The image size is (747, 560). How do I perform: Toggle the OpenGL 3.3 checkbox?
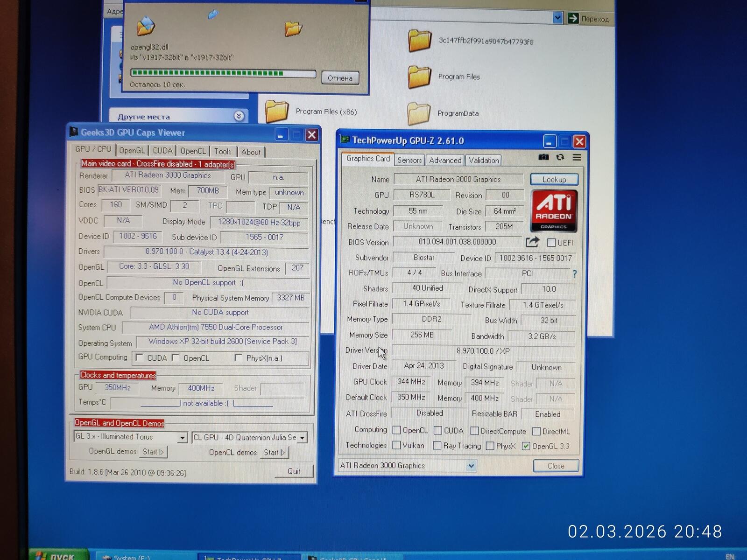pos(526,446)
